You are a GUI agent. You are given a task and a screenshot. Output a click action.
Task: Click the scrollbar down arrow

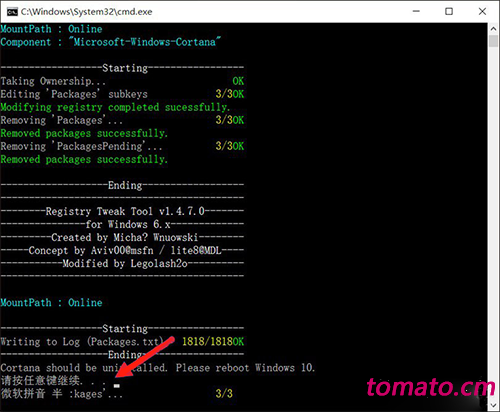click(493, 405)
